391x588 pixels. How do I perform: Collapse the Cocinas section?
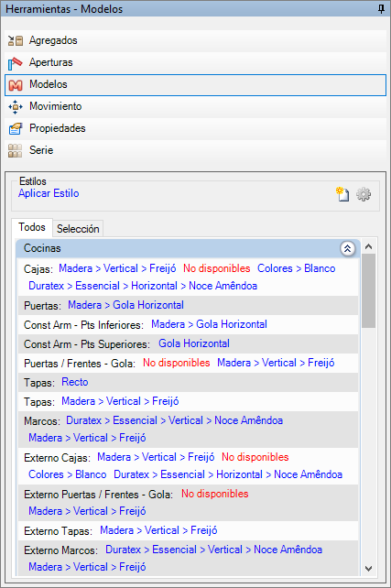coord(348,248)
